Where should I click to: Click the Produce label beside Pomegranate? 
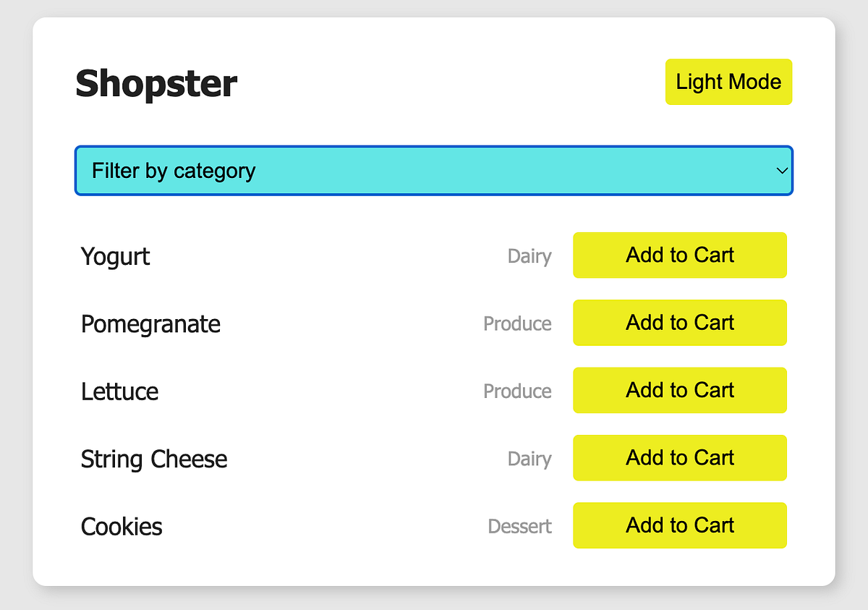click(x=517, y=323)
